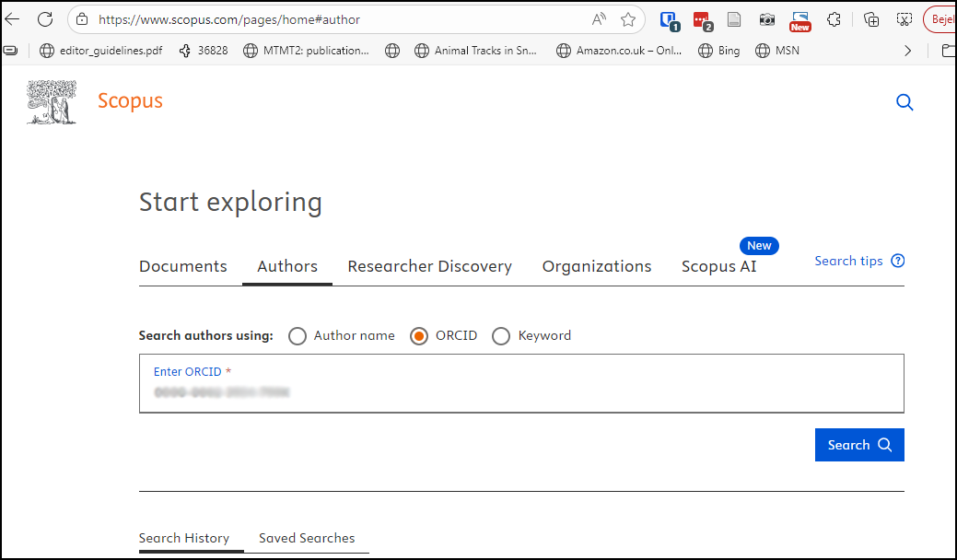Open the Amazon.co.uk bookmark
This screenshot has height=560, width=957.
619,51
